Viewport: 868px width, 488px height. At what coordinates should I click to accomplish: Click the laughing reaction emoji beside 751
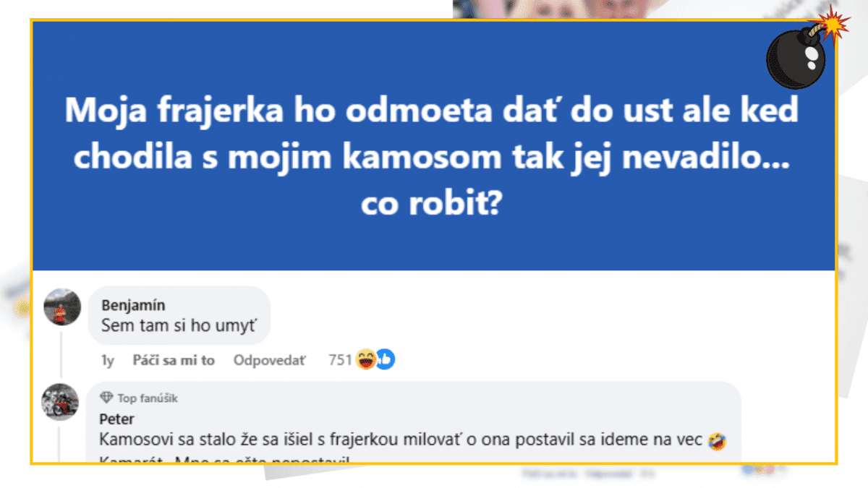(366, 359)
